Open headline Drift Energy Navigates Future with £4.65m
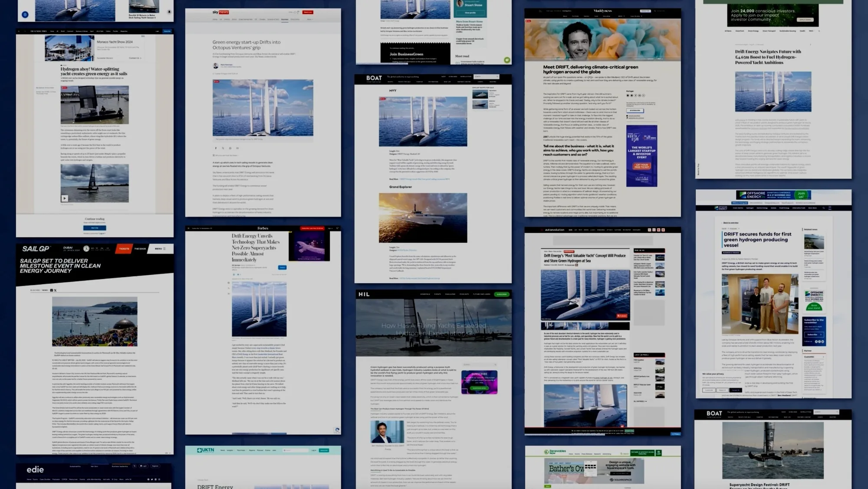This screenshot has height=489, width=868. coord(768,57)
